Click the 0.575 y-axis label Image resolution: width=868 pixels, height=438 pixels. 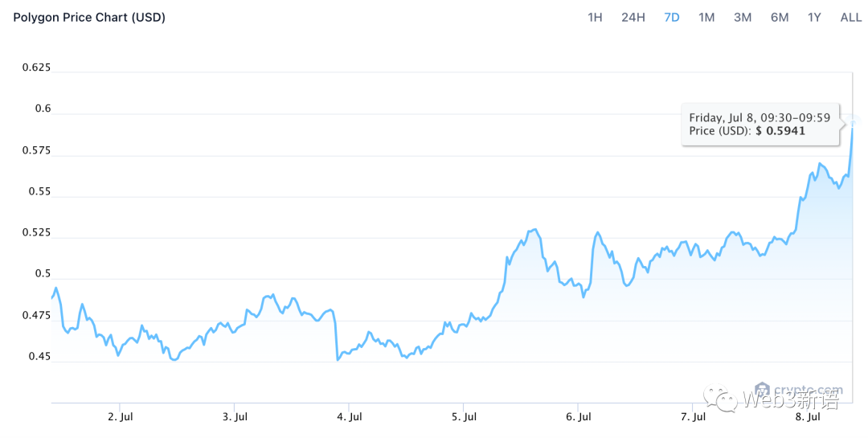36,150
